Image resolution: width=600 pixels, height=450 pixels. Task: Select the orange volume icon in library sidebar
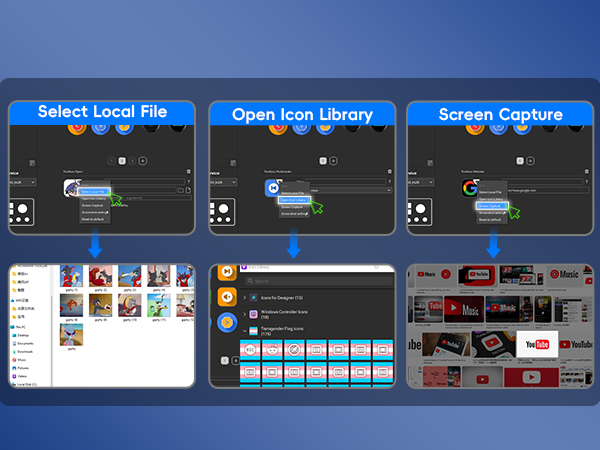pos(229,297)
